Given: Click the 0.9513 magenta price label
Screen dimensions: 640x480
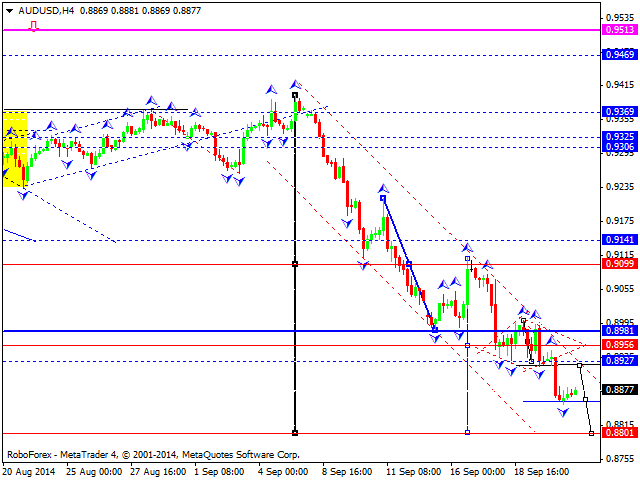Looking at the screenshot, I should coord(620,30).
